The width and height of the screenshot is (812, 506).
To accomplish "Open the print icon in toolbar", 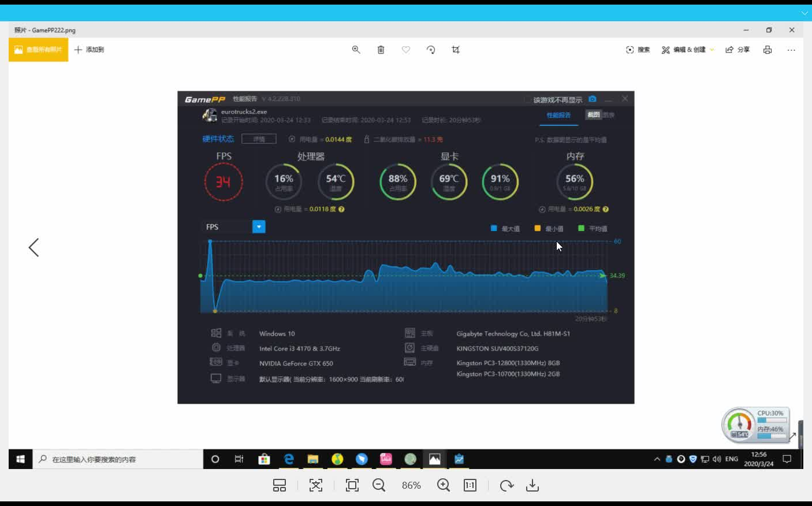I will coord(768,50).
